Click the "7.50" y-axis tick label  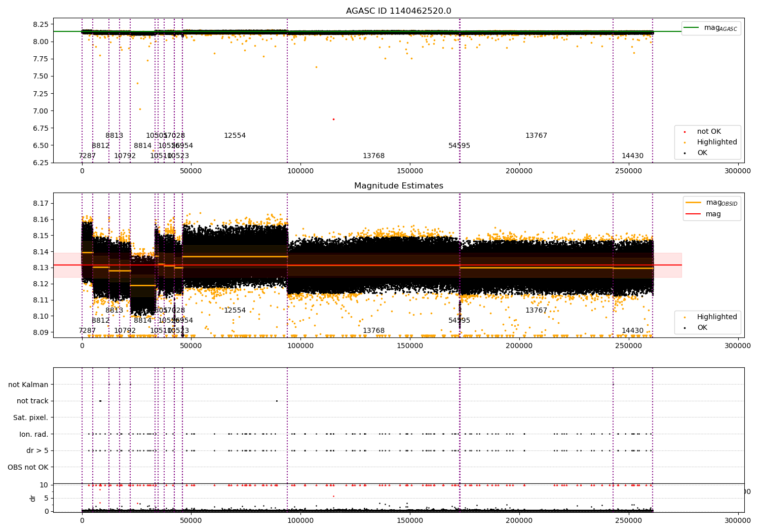point(40,76)
